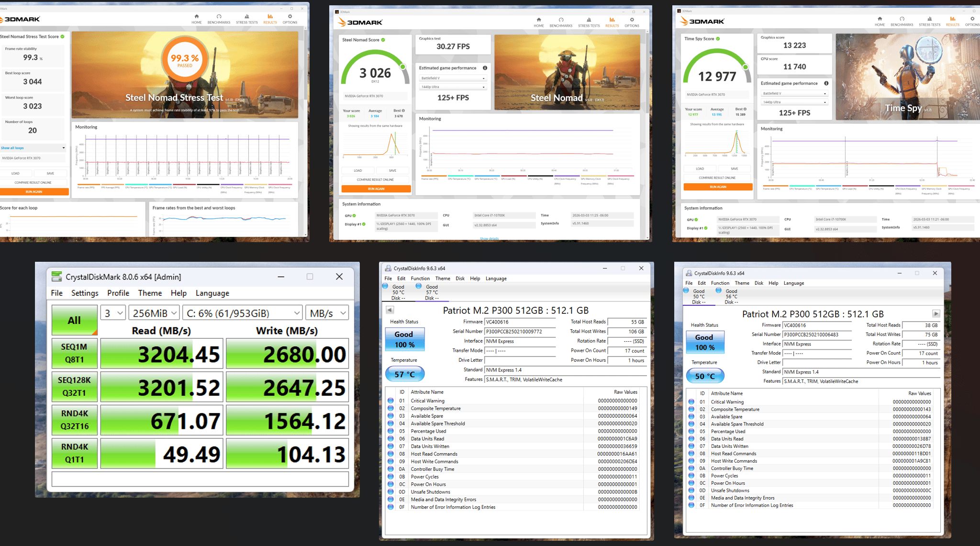Start the RND4K Q1T1 test
The height and width of the screenshot is (546, 980).
pos(74,453)
